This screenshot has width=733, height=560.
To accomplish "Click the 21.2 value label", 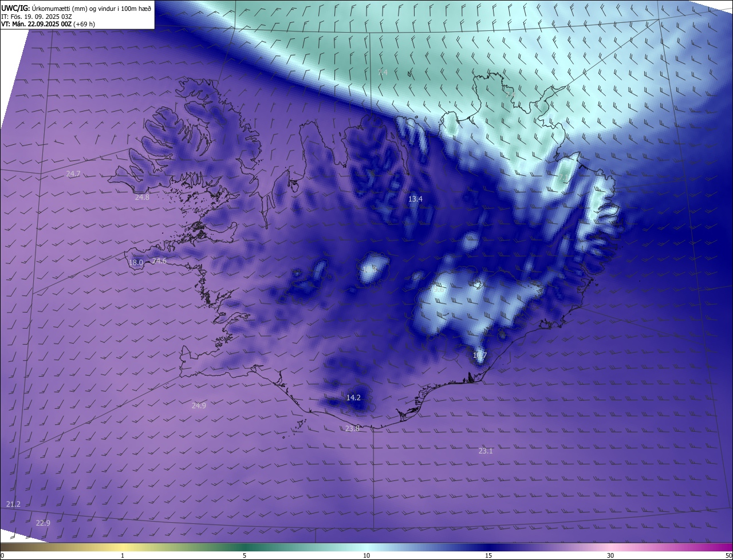I will coord(13,504).
